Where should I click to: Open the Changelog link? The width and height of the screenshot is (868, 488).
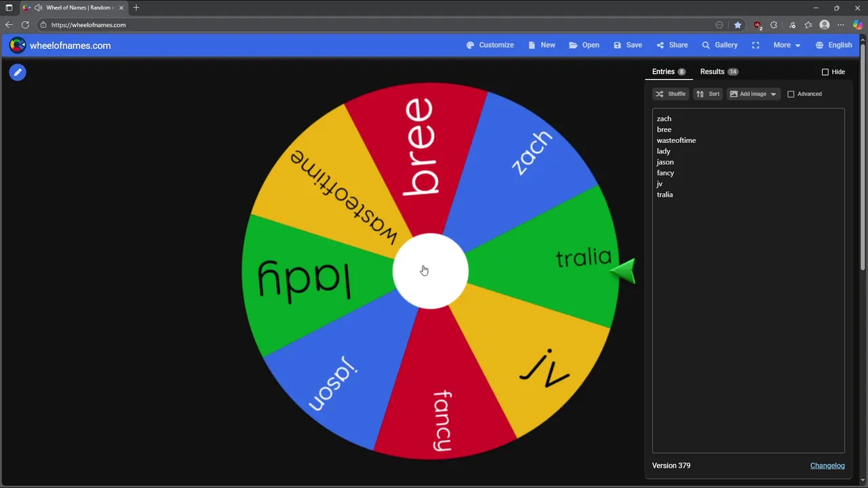827,466
